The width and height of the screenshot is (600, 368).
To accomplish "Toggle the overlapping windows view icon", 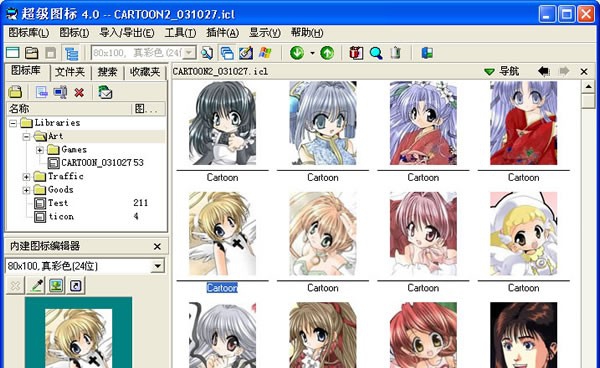I will (x=227, y=53).
